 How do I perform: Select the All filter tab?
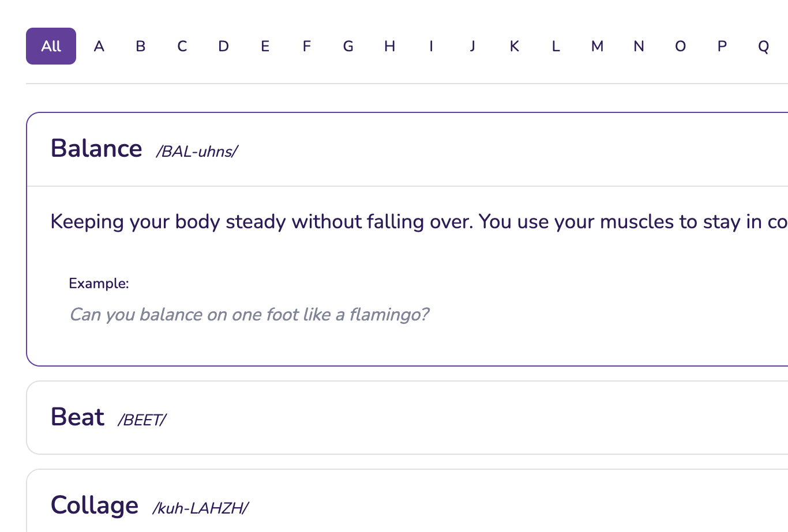point(51,46)
